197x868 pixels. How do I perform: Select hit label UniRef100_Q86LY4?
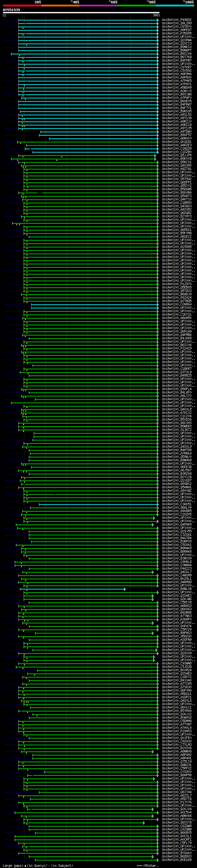point(177,507)
